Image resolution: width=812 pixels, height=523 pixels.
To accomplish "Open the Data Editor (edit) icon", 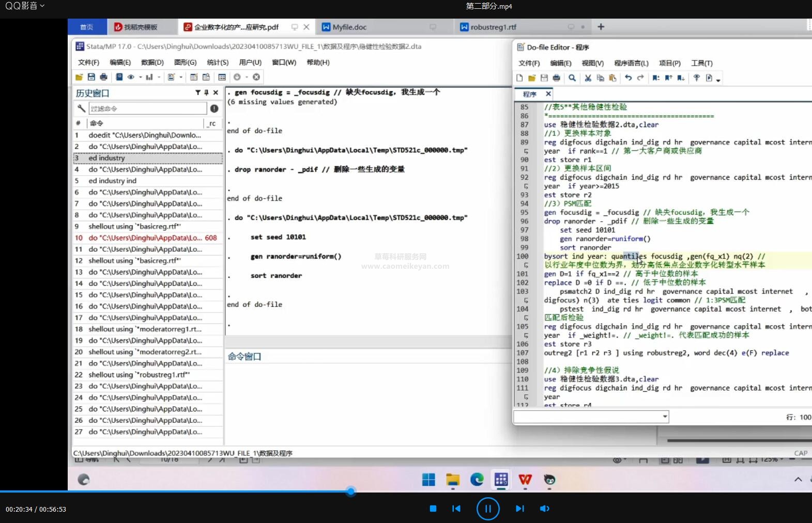I will tap(194, 77).
